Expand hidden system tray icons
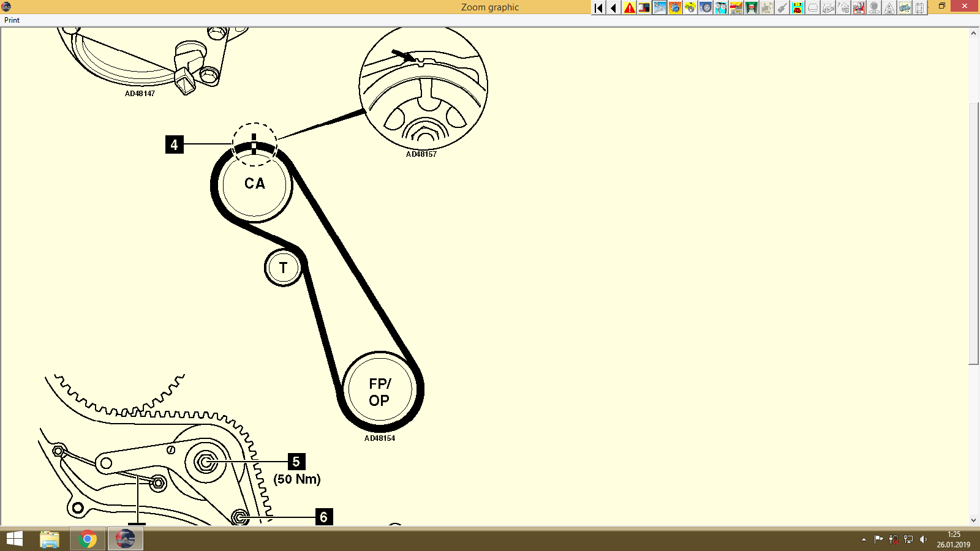 pyautogui.click(x=862, y=539)
